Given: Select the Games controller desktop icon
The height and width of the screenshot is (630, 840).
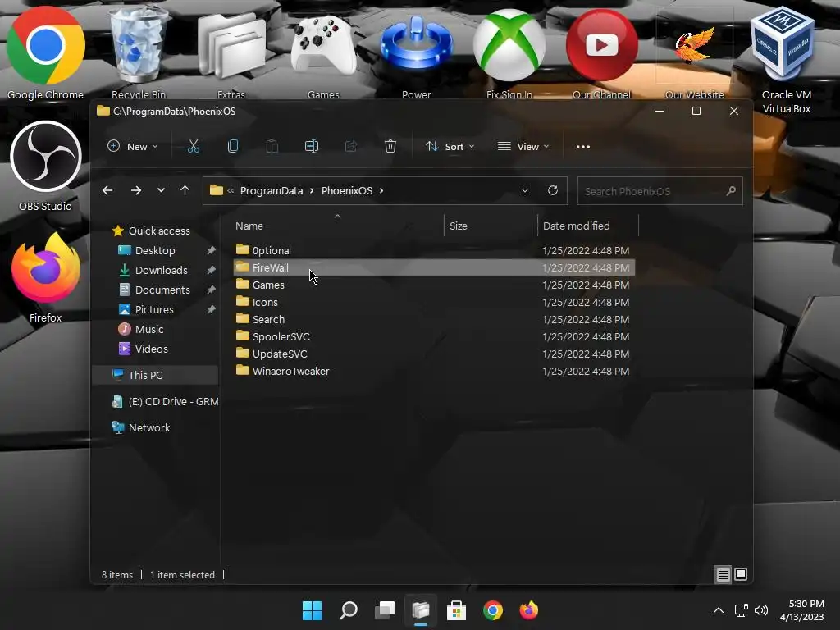Looking at the screenshot, I should [x=323, y=53].
